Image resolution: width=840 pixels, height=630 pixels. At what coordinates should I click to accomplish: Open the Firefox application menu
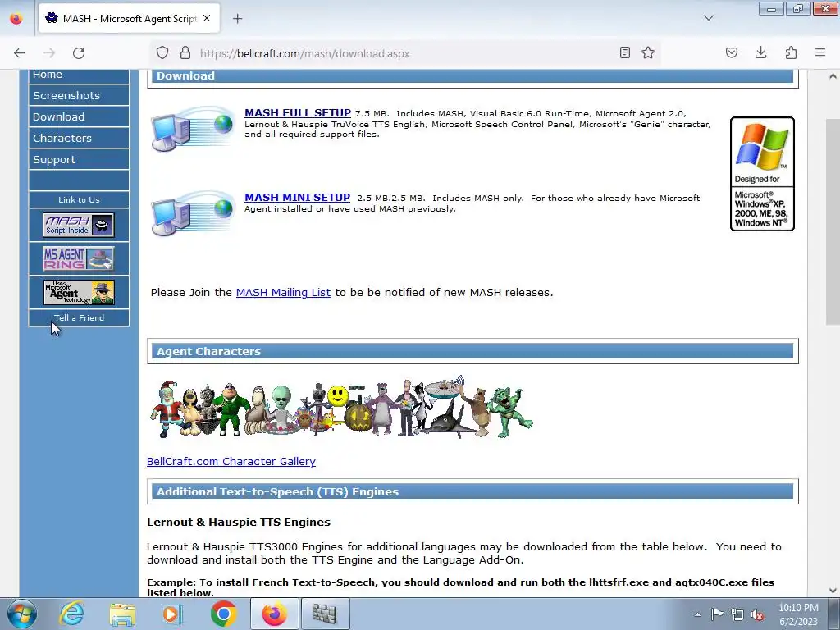tap(820, 52)
